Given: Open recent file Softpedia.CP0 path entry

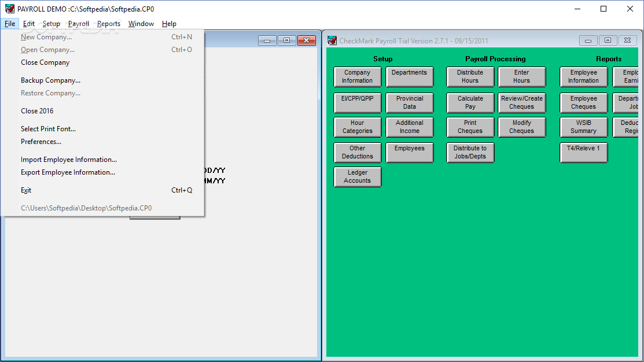Looking at the screenshot, I should click(102, 208).
